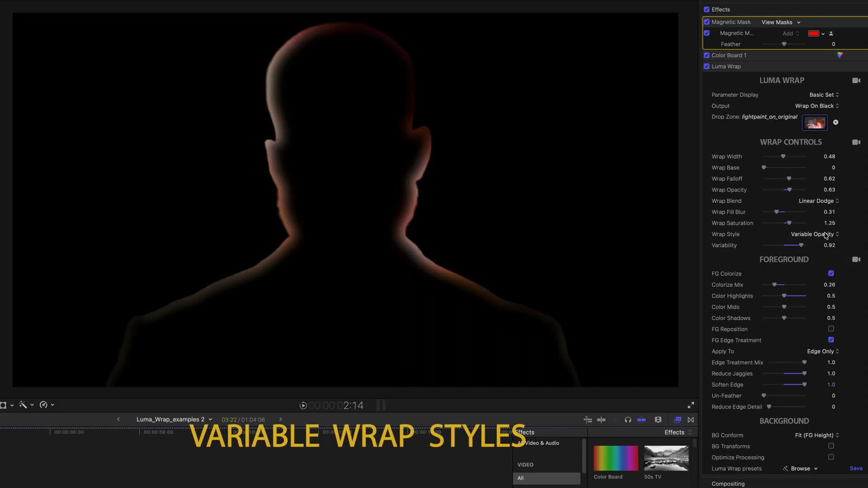Open the Output Wrap On Black dropdown
The image size is (868, 488).
pos(817,106)
